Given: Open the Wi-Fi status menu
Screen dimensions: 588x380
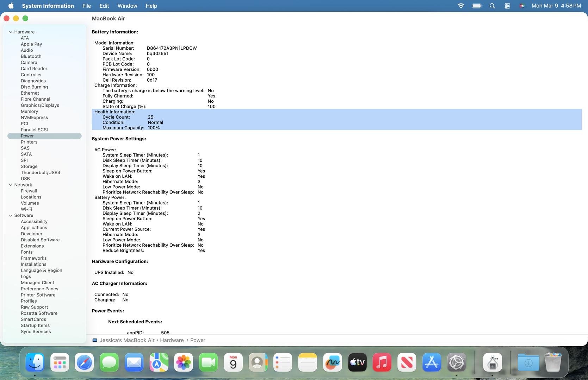Looking at the screenshot, I should [x=461, y=6].
